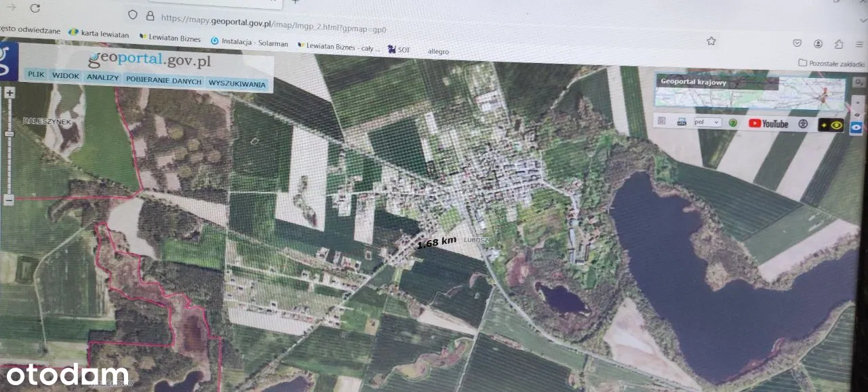Click the zoom in plus button
This screenshot has height=392, width=868.
(x=9, y=93)
